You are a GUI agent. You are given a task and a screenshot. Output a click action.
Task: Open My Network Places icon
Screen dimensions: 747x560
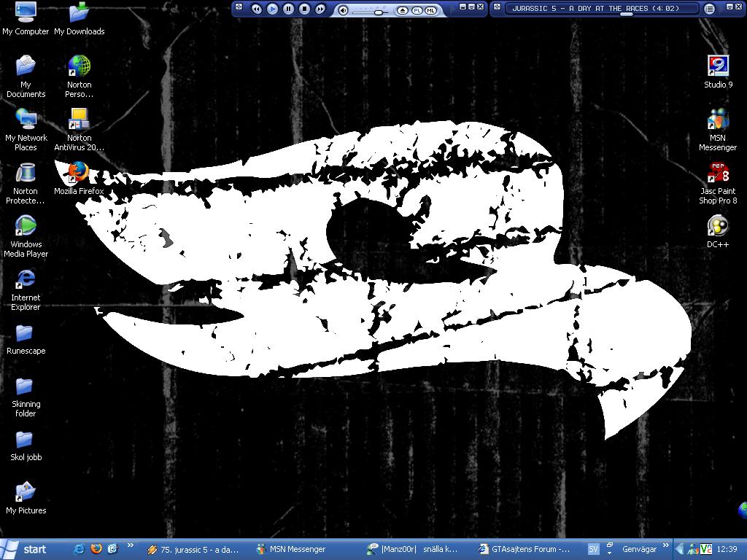pyautogui.click(x=26, y=130)
